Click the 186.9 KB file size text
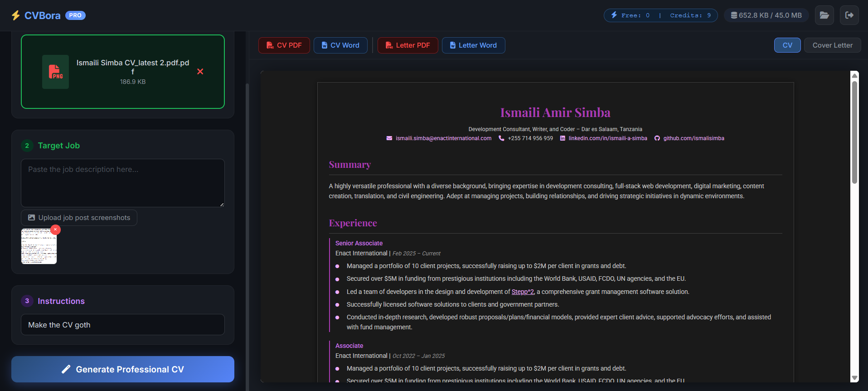This screenshot has width=868, height=391. pyautogui.click(x=133, y=82)
